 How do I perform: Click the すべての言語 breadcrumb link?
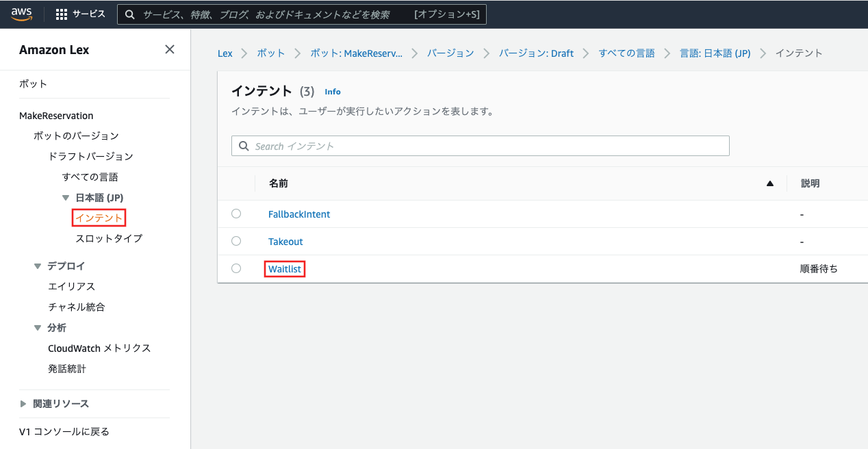pyautogui.click(x=626, y=53)
